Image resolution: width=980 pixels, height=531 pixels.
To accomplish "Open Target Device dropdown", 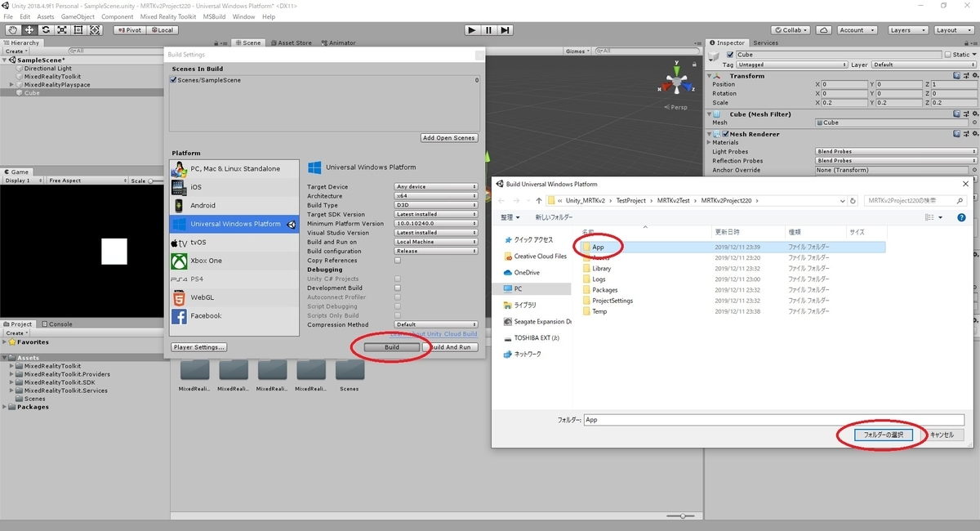I will (436, 187).
